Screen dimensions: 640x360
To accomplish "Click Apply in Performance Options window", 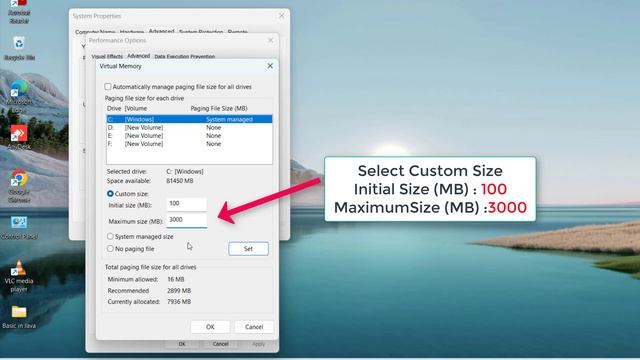I will coord(258,344).
